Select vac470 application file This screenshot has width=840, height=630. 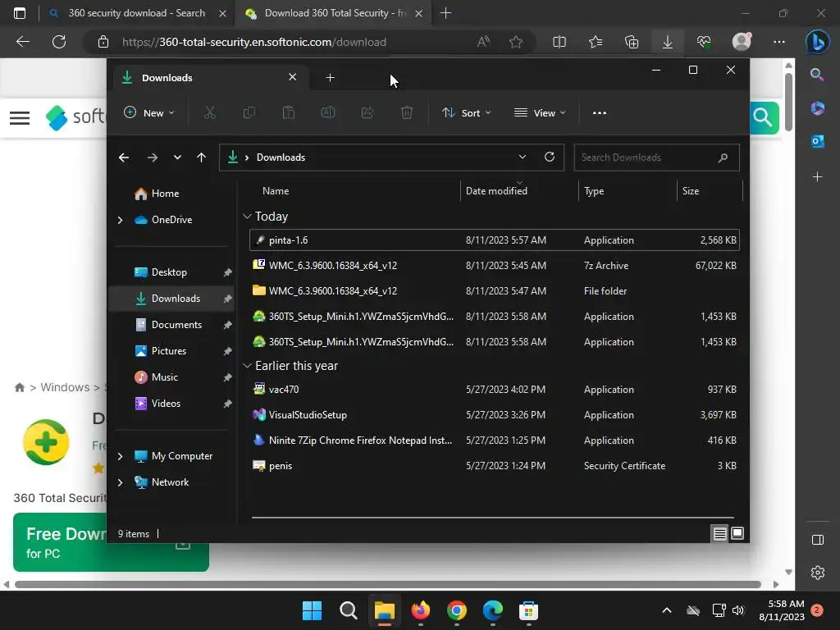495,390
